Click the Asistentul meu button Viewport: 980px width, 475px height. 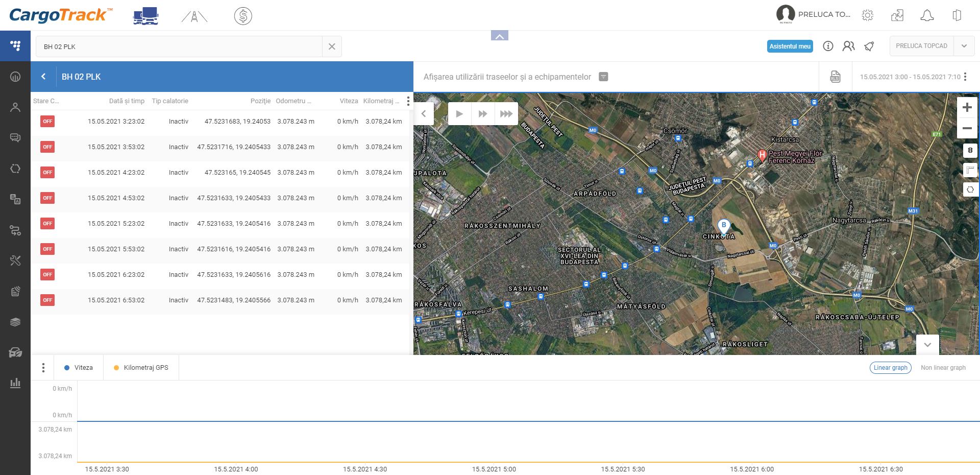point(790,46)
